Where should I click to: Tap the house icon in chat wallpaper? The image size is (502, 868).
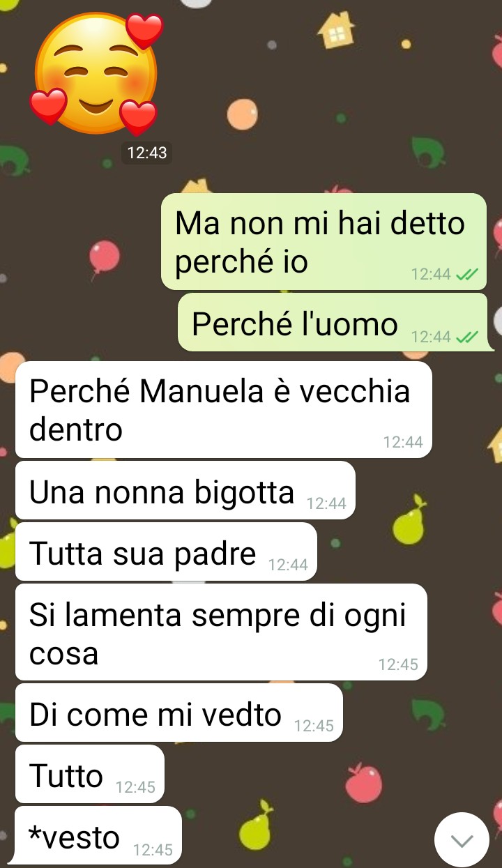tap(336, 31)
